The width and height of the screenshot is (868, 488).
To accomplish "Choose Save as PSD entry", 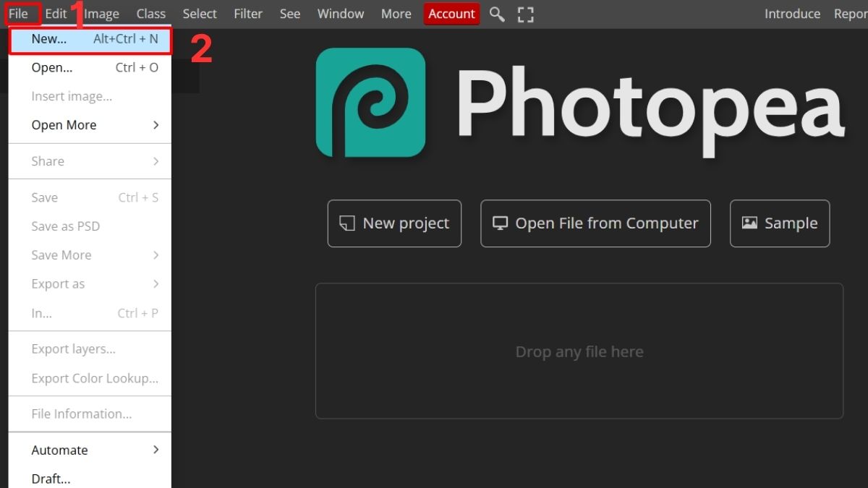I will coord(90,226).
